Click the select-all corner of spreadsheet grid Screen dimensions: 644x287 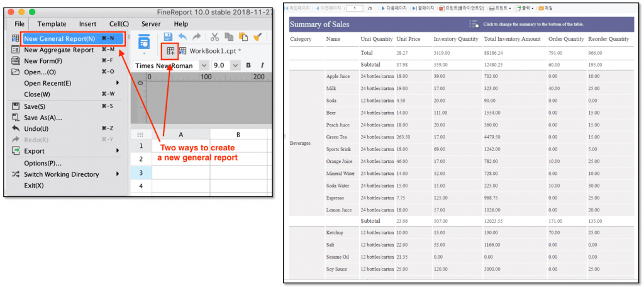(x=141, y=135)
